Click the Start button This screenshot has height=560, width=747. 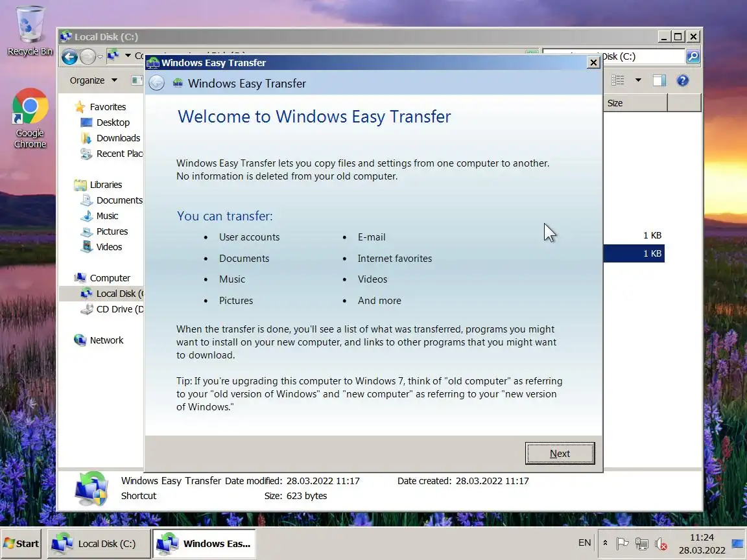click(21, 543)
